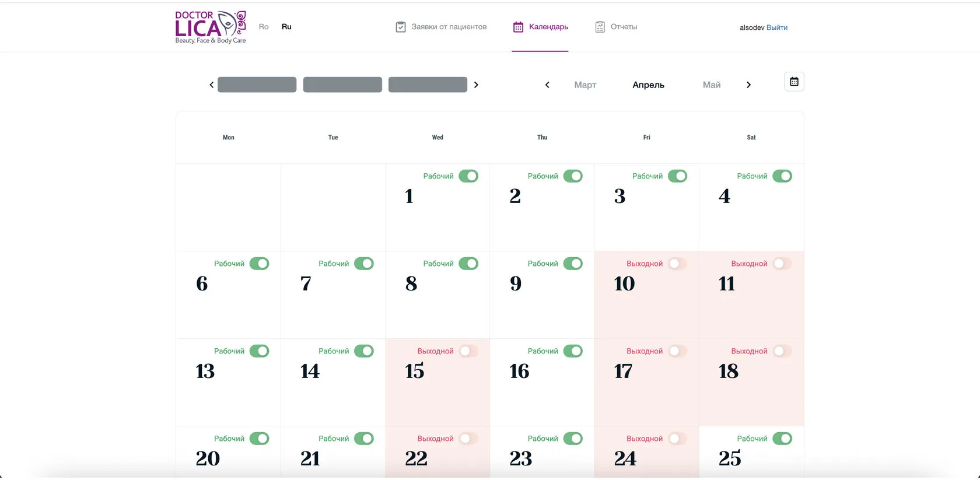Image resolution: width=980 pixels, height=480 pixels.
Task: Click the Doctor Lica logo
Action: [x=211, y=27]
